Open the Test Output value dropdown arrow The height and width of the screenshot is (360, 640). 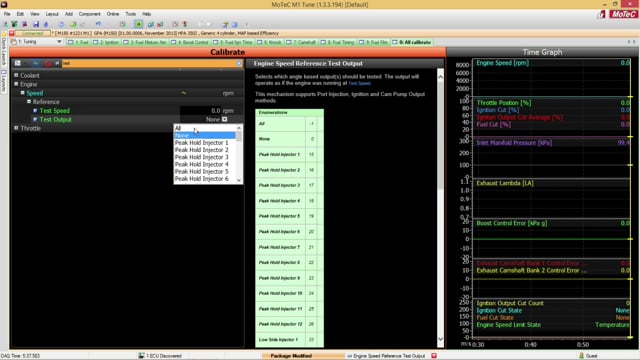(224, 120)
